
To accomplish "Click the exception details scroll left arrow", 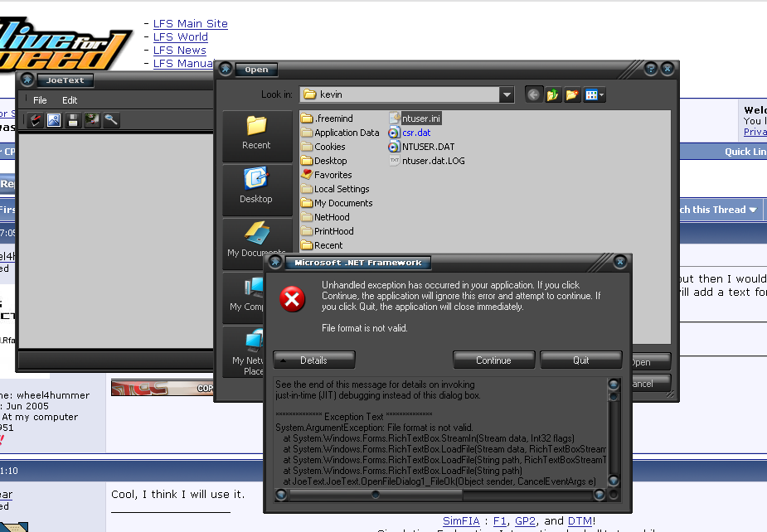I will coord(281,495).
